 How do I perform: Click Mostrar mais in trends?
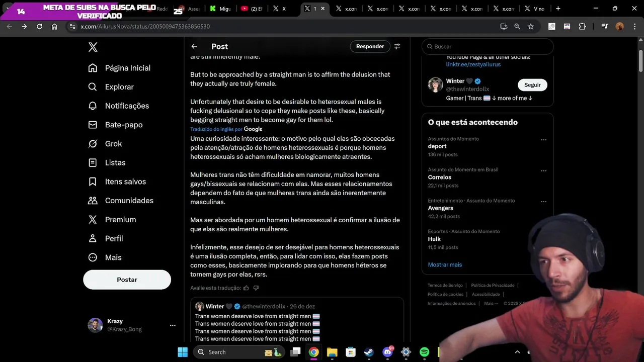[x=445, y=264]
